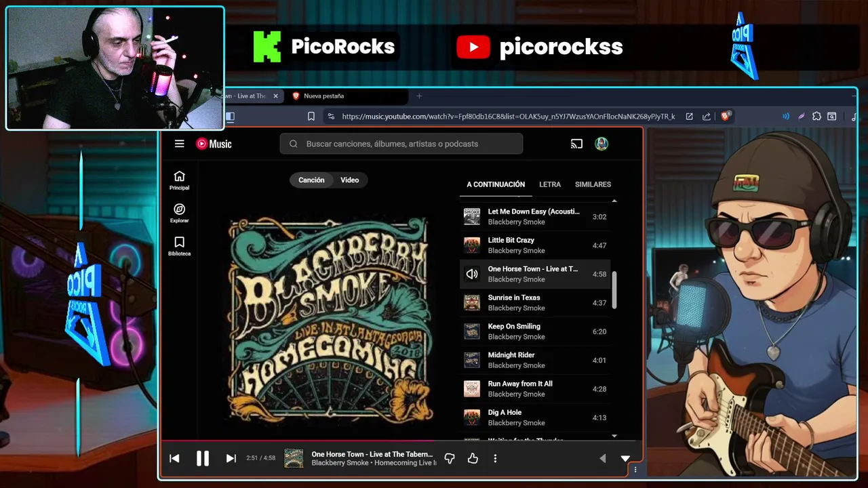Like the song with thumbs up
This screenshot has width=868, height=488.
coord(473,459)
